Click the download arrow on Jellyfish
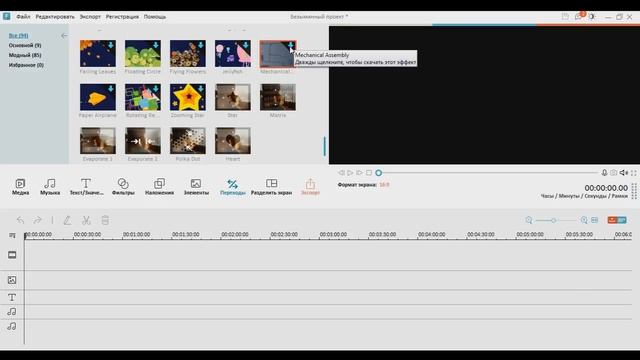The width and height of the screenshot is (640, 360). click(x=246, y=45)
